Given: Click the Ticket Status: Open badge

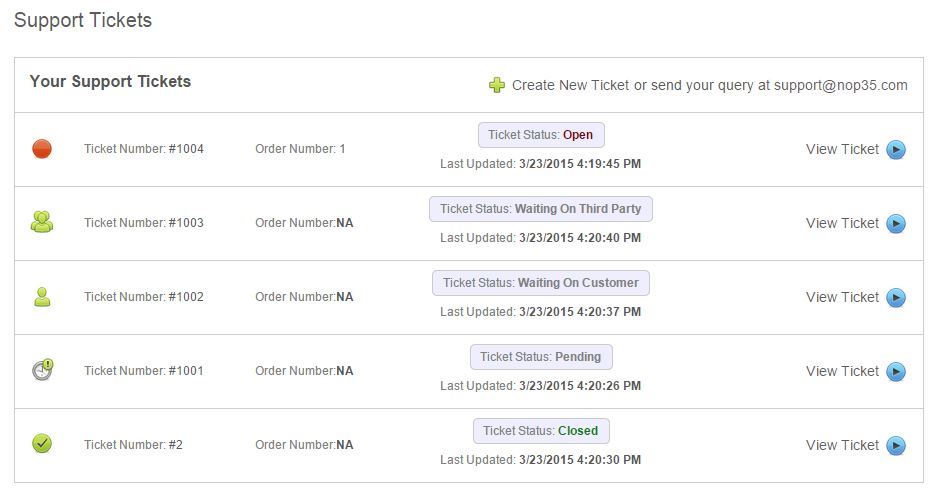Looking at the screenshot, I should pos(541,135).
